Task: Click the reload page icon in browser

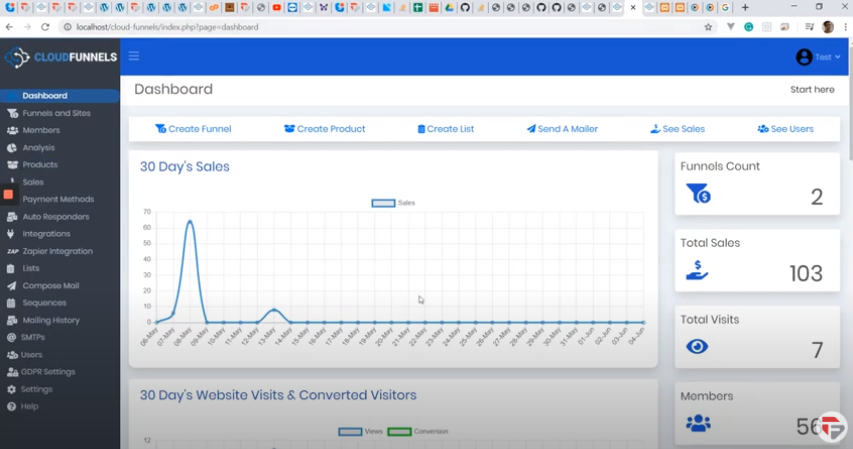Action: pos(46,27)
